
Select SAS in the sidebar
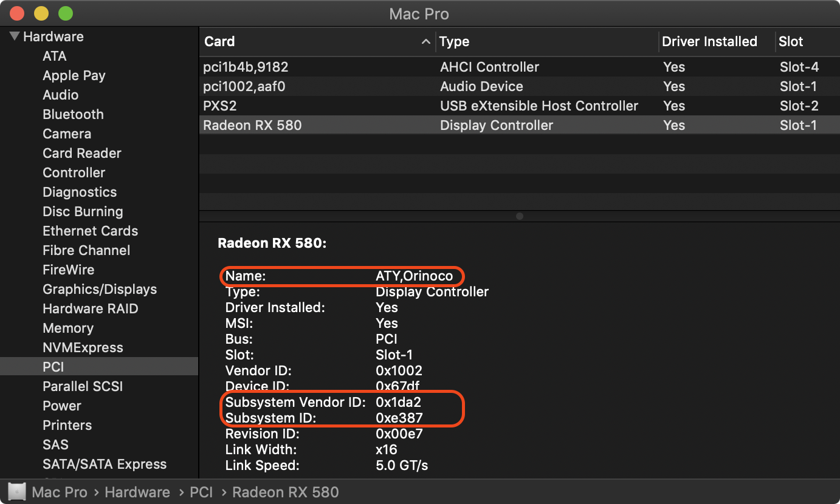click(55, 444)
